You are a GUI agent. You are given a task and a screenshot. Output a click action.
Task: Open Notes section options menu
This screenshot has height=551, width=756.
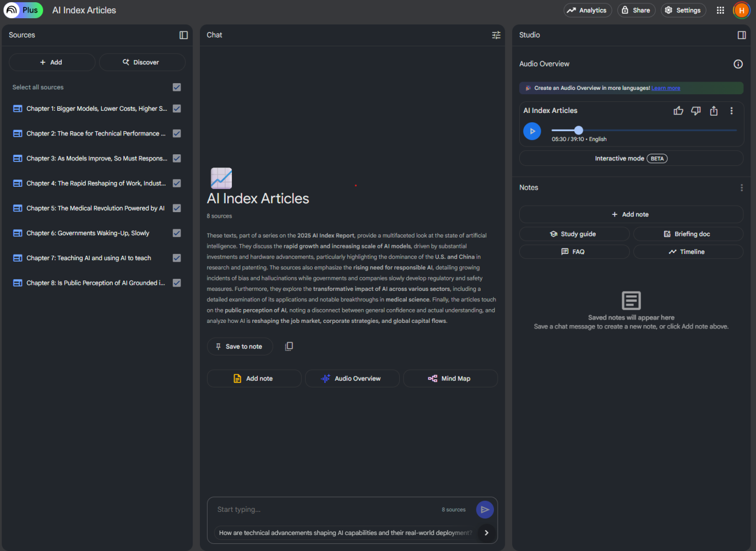coord(741,188)
